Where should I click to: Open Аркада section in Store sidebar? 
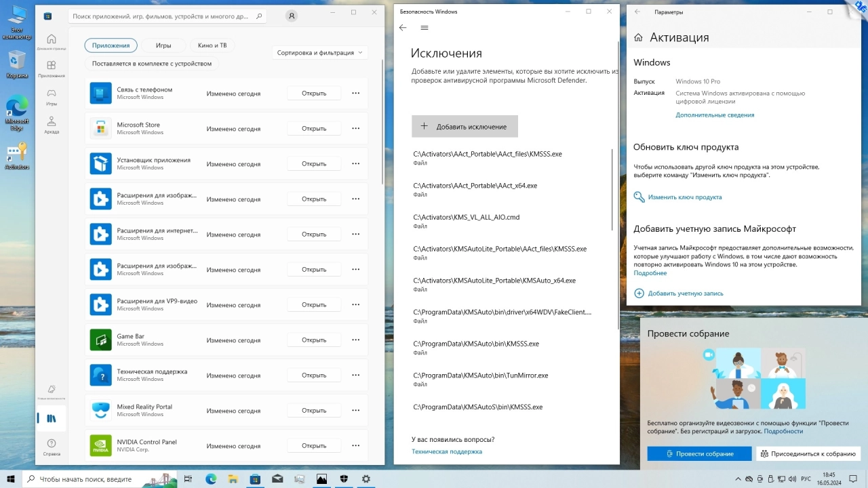click(x=52, y=125)
